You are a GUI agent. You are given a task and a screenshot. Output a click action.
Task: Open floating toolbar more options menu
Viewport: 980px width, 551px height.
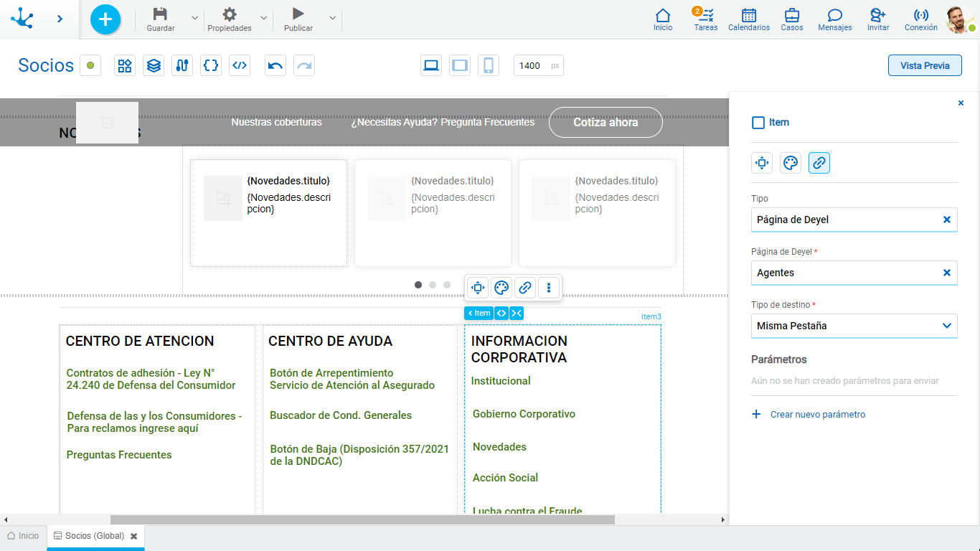(549, 288)
